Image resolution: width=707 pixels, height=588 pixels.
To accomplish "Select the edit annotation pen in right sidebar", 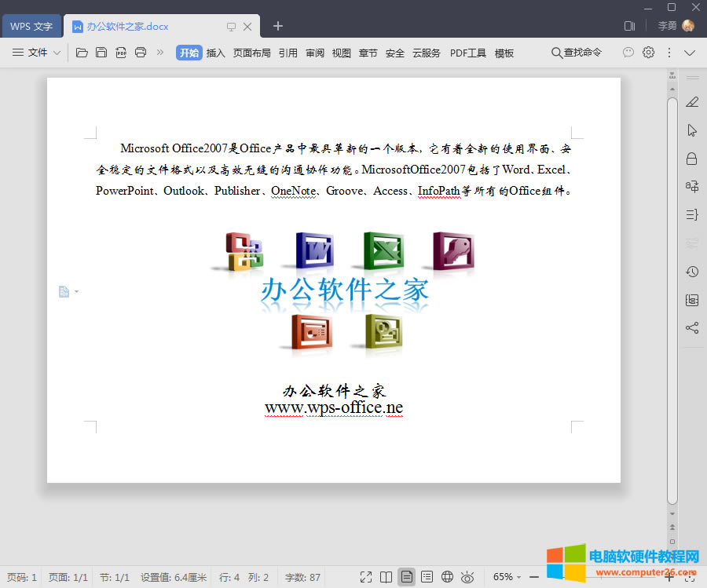I will (x=692, y=102).
